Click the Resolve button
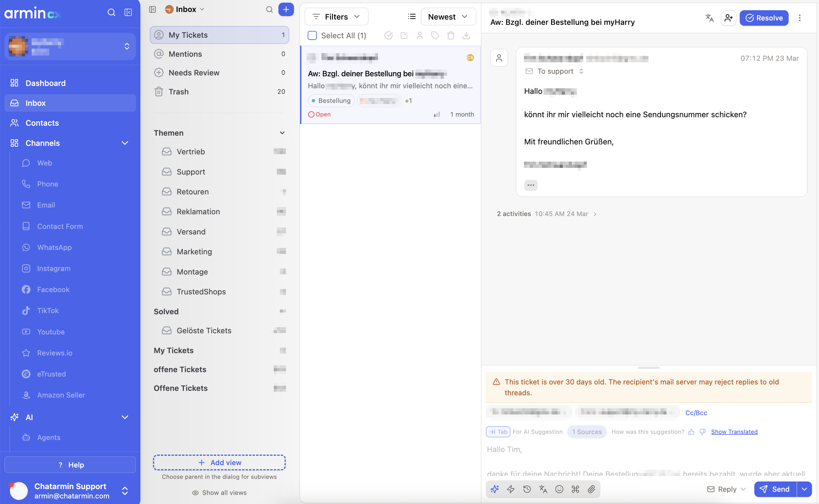 click(x=764, y=18)
